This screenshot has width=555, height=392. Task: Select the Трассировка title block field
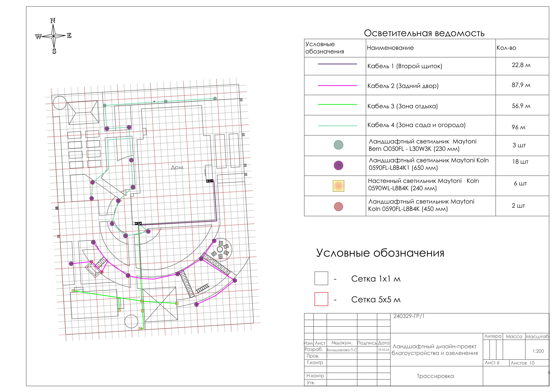tap(435, 376)
